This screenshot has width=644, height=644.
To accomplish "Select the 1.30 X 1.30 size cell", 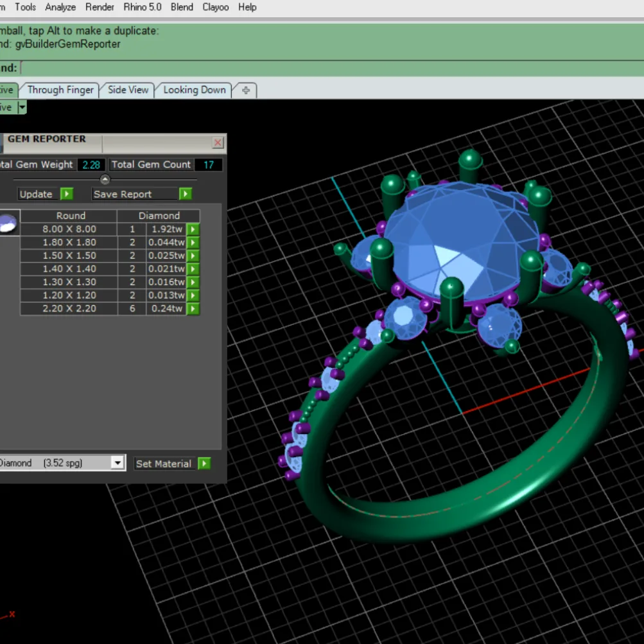I will [69, 282].
